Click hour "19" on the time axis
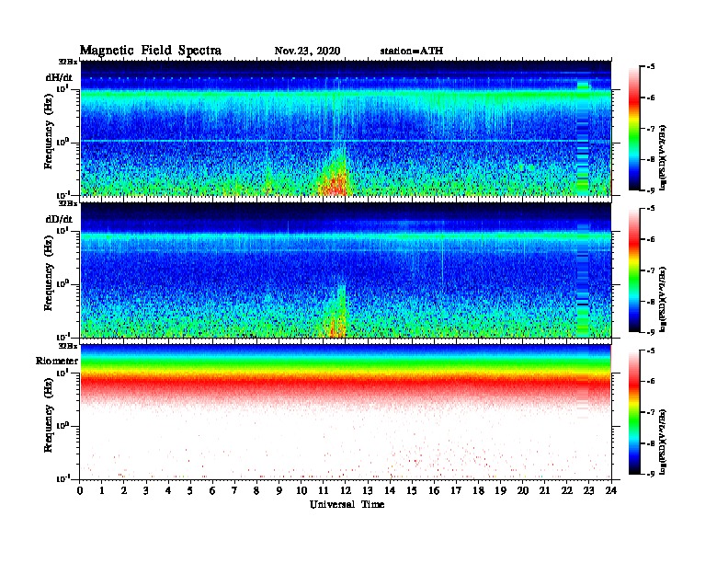The width and height of the screenshot is (728, 563). (x=500, y=491)
